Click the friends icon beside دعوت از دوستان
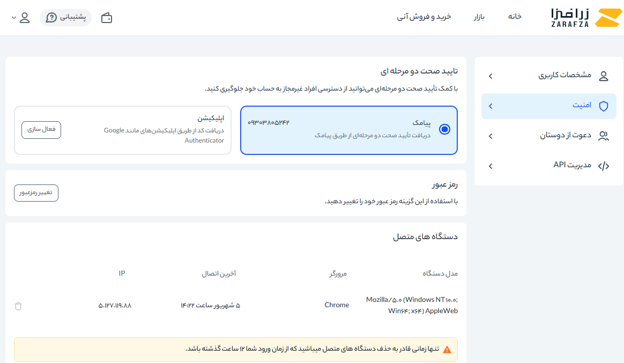The width and height of the screenshot is (624, 363). (x=603, y=136)
